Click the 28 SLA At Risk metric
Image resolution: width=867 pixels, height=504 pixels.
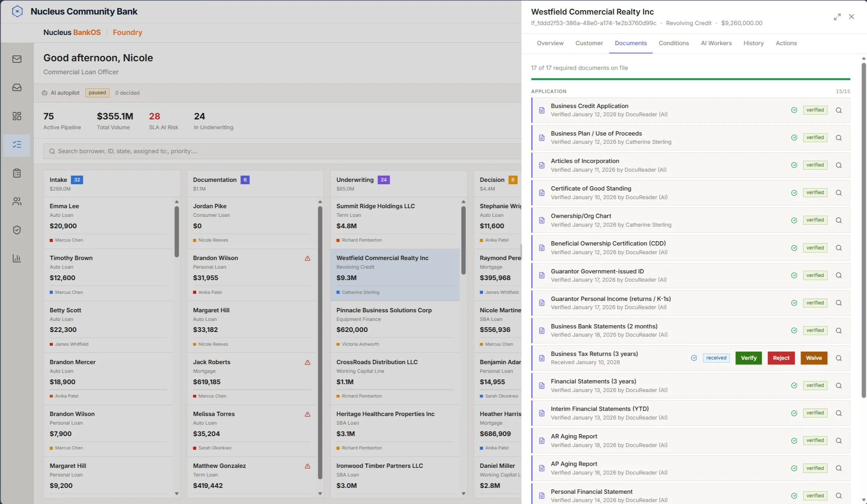tap(163, 121)
